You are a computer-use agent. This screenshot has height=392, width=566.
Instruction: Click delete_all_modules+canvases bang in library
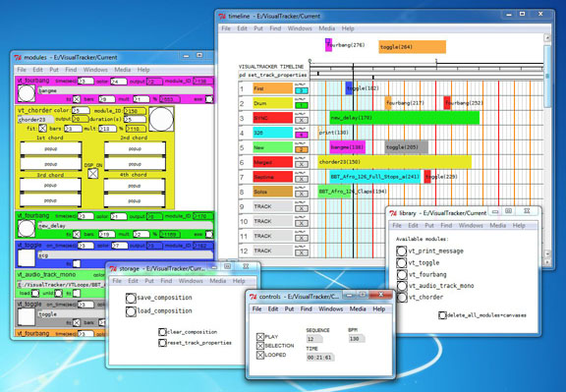tap(442, 315)
